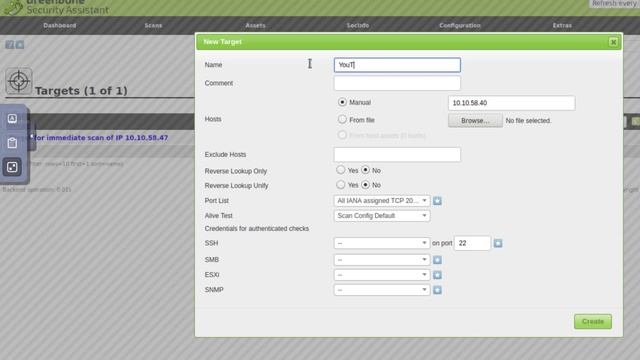Click the new target icon beside help

coord(20,44)
